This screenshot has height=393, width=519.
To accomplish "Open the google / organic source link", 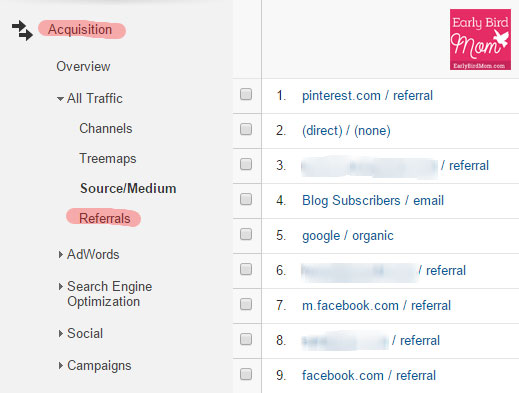I will (348, 236).
